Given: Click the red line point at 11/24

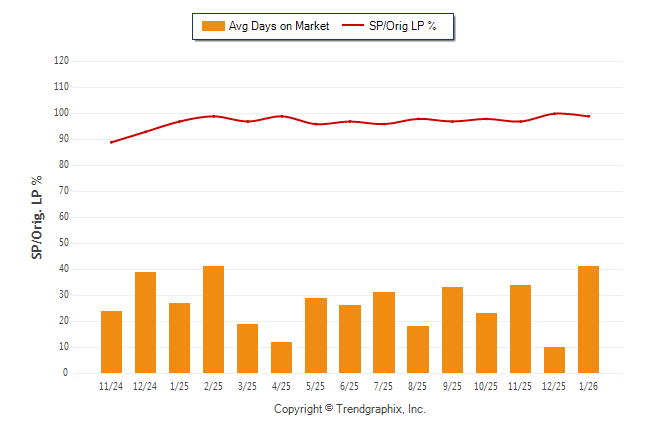Looking at the screenshot, I should click(111, 142).
